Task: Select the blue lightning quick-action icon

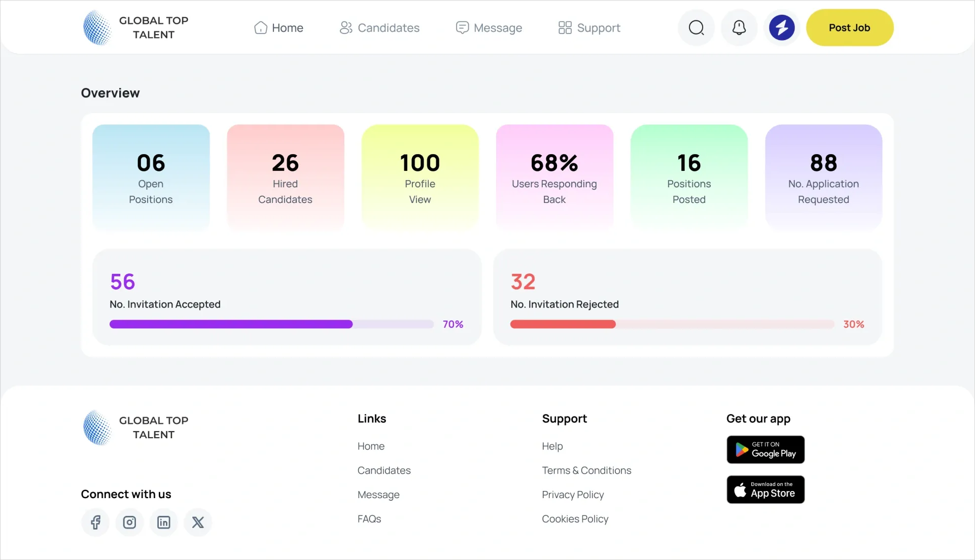Action: 781,27
